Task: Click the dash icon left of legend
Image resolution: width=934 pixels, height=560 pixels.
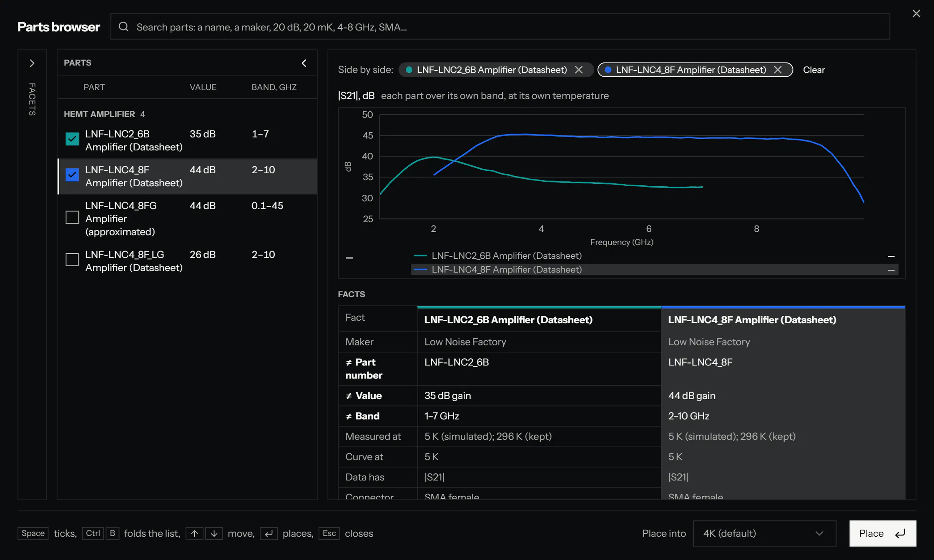Action: coord(349,258)
